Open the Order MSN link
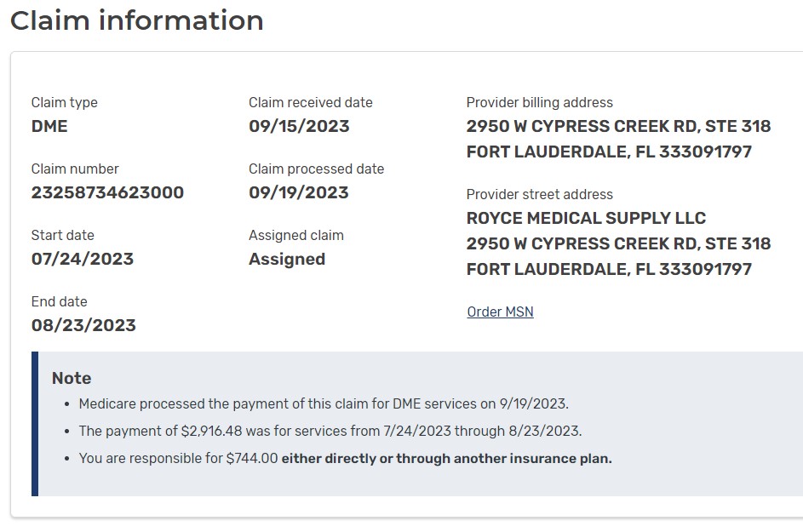 (x=500, y=312)
